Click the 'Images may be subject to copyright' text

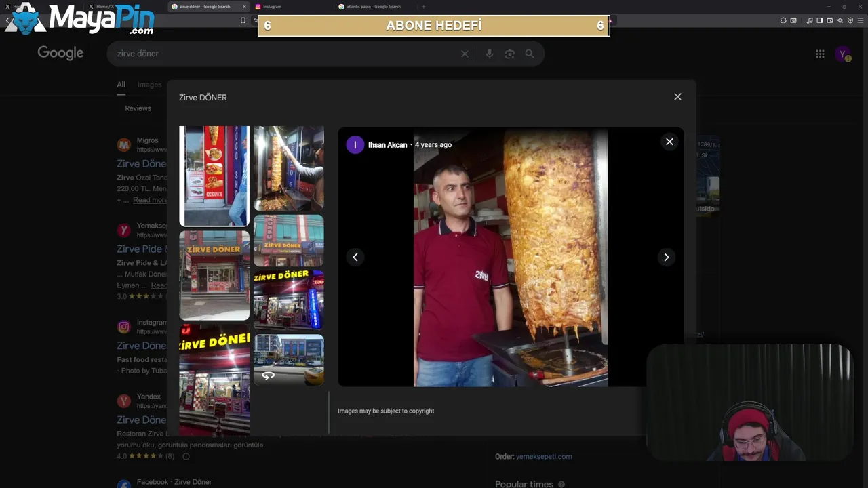(386, 411)
